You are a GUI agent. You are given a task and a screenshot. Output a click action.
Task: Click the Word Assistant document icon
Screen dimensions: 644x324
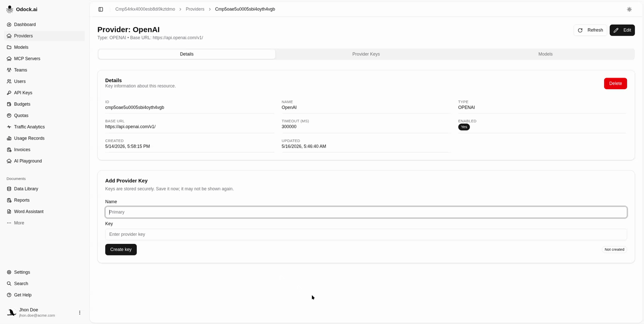coord(9,212)
